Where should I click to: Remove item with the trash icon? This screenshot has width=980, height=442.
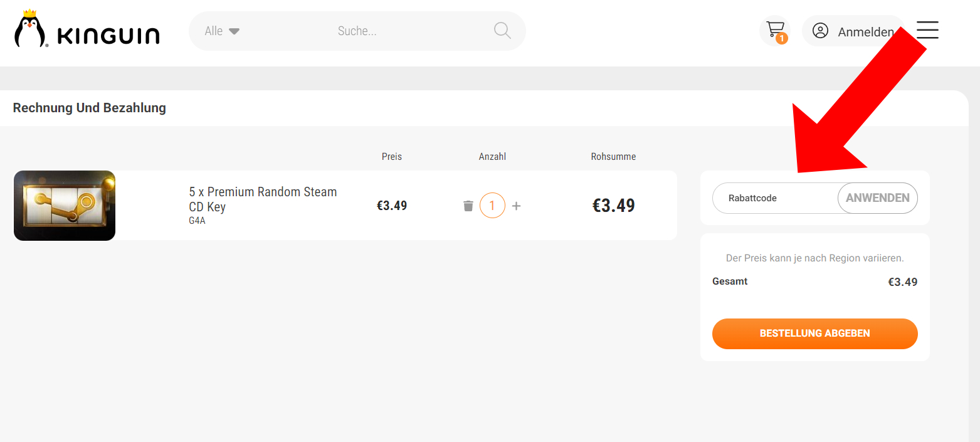468,206
